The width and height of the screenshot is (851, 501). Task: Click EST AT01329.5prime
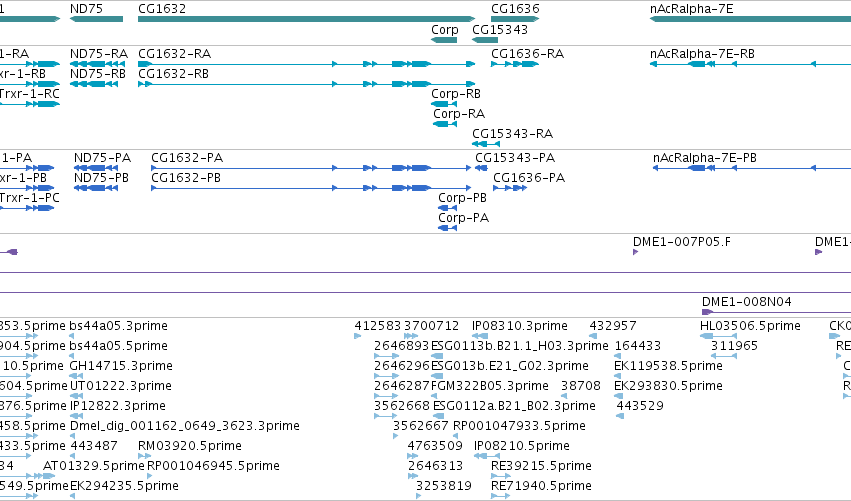93,467
